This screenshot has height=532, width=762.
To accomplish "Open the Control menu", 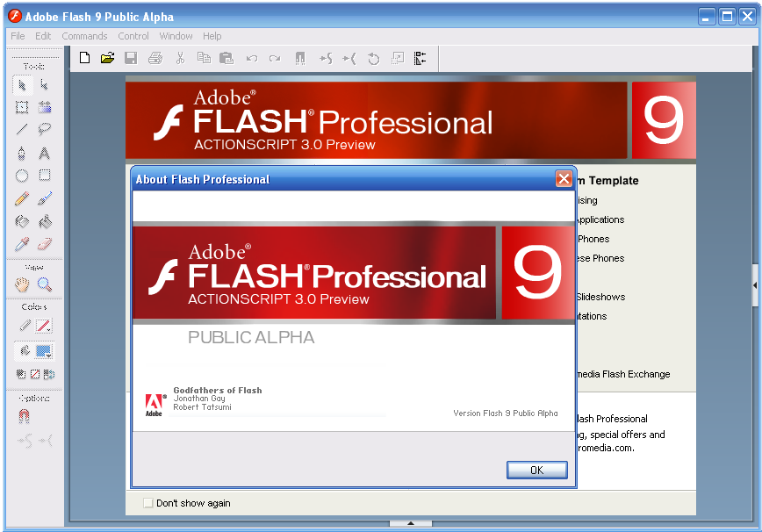I will 133,36.
